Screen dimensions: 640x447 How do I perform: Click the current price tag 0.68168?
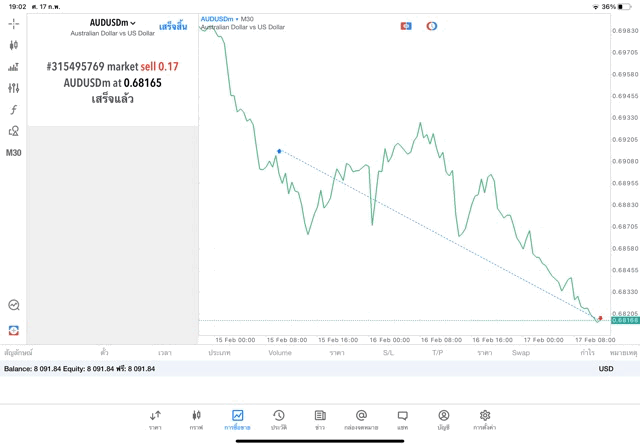[x=625, y=320]
